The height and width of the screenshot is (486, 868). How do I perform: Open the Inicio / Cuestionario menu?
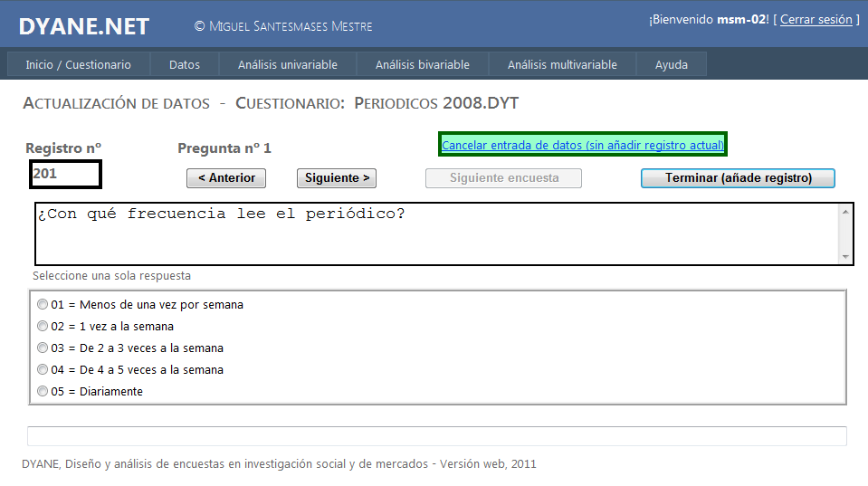pos(79,64)
